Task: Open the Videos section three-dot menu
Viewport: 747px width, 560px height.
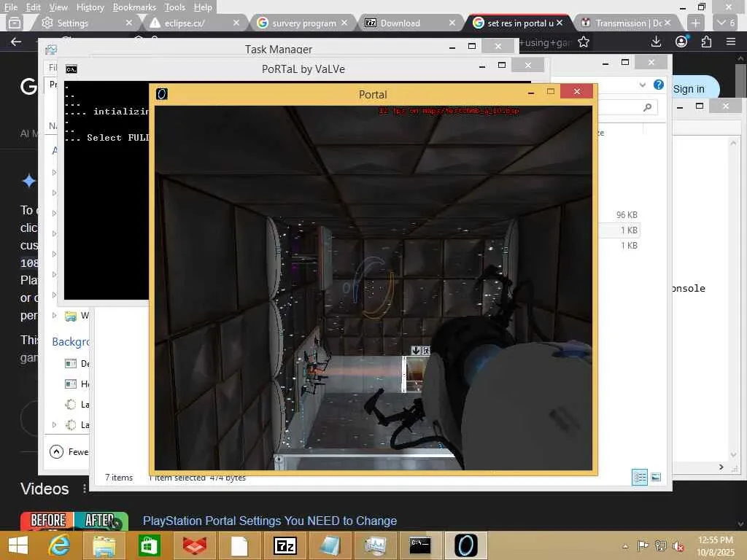Action: (x=85, y=489)
